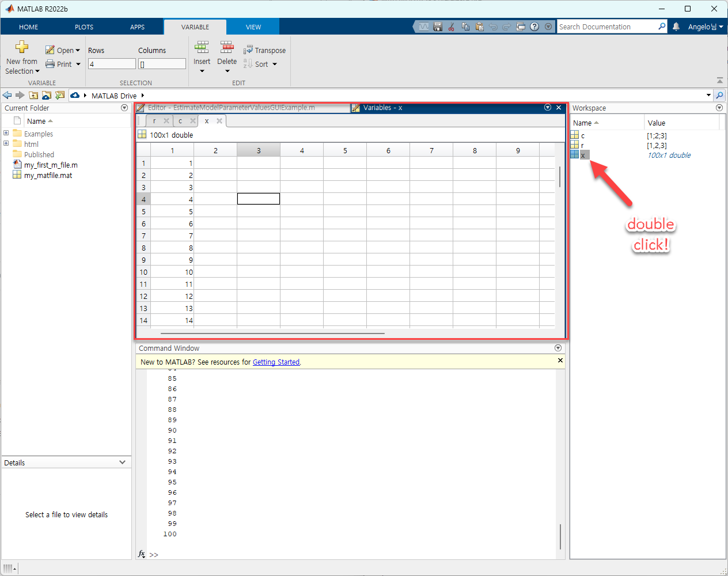Click the Command Window vertical scrollbar
Viewport: 728px width, 576px height.
[x=560, y=537]
